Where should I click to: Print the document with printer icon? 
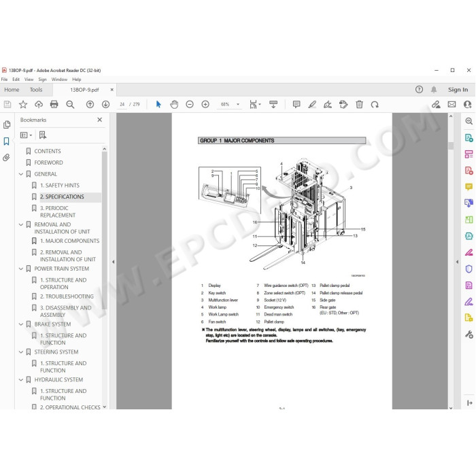(54, 105)
